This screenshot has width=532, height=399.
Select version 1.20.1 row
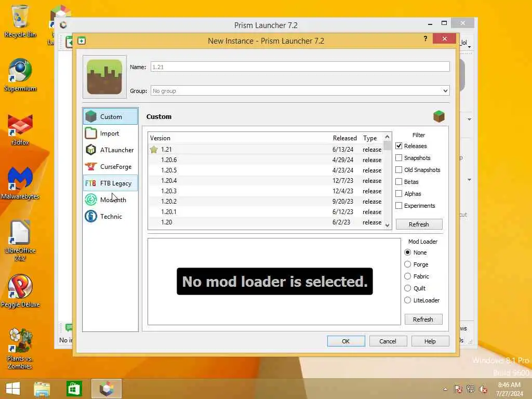(265, 212)
